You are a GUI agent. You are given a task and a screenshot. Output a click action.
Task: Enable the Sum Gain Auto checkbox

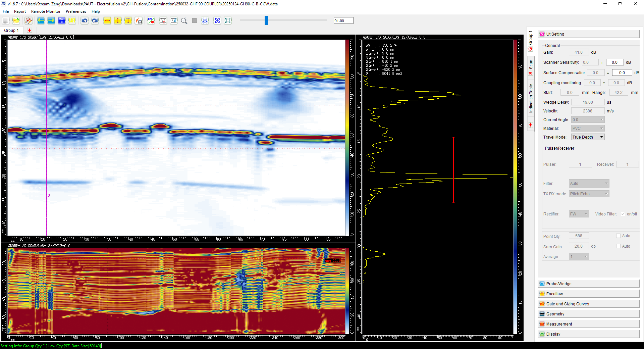tap(618, 246)
